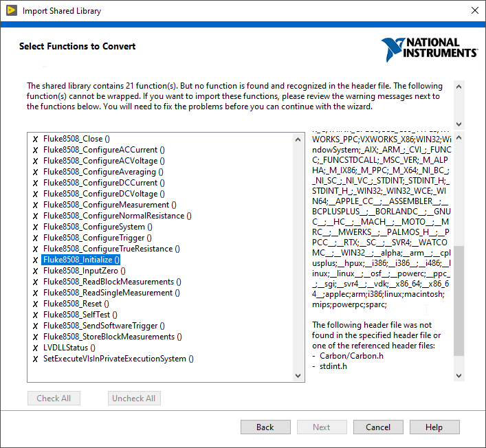
Task: Toggle the X mark beside Fluke8508_ConfigureACVoltage
Action: point(35,161)
